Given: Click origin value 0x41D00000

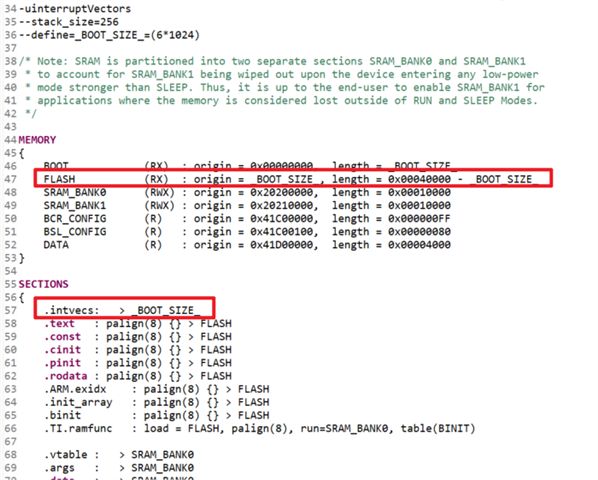Looking at the screenshot, I should click(281, 245).
